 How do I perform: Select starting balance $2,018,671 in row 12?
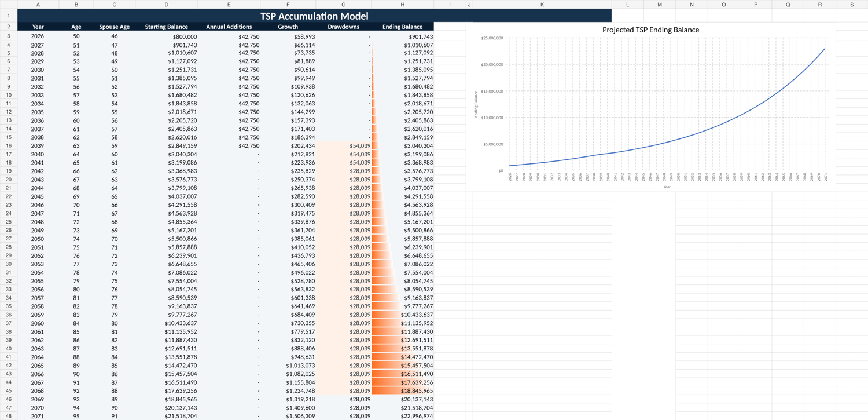click(x=167, y=112)
